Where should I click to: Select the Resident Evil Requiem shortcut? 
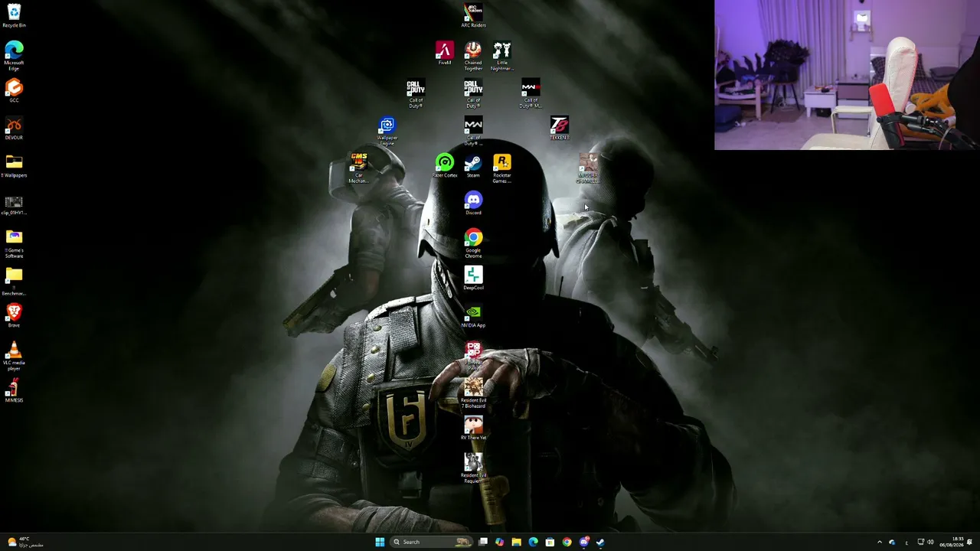(x=473, y=468)
